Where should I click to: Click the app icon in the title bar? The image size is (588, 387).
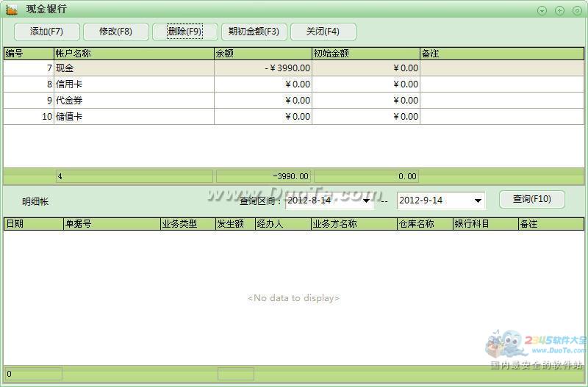pos(12,10)
